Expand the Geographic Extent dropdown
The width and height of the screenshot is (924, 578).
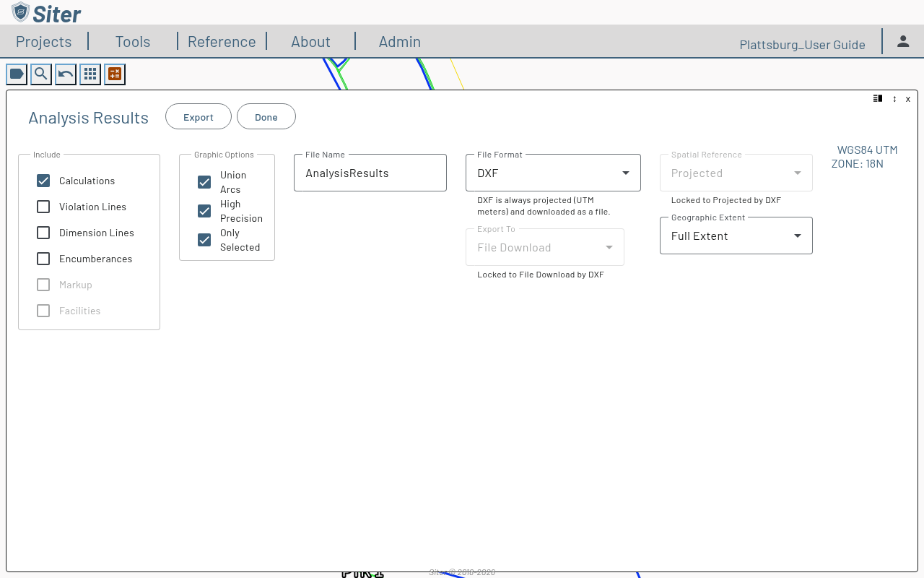coord(736,236)
